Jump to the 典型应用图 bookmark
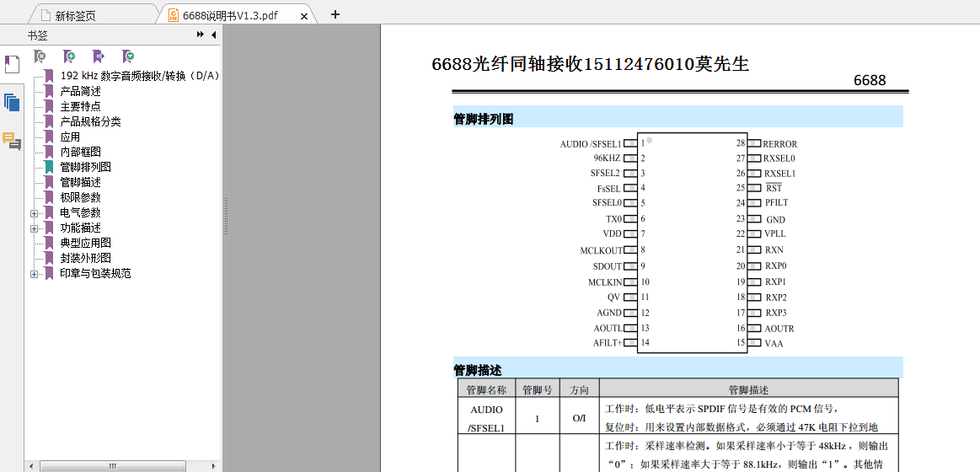980x472 pixels. point(85,243)
